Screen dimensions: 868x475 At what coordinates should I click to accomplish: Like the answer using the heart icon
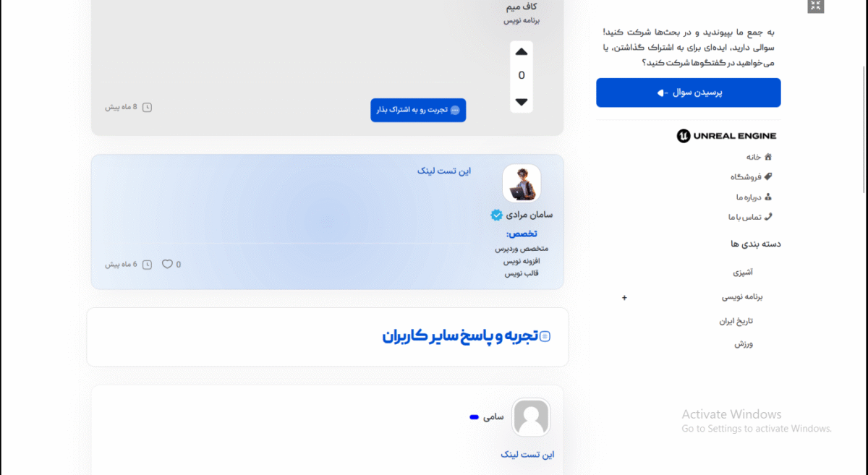pos(167,264)
